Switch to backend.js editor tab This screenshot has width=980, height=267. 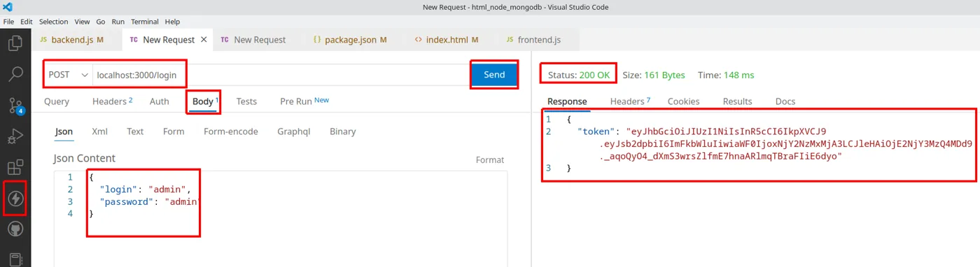[x=76, y=40]
